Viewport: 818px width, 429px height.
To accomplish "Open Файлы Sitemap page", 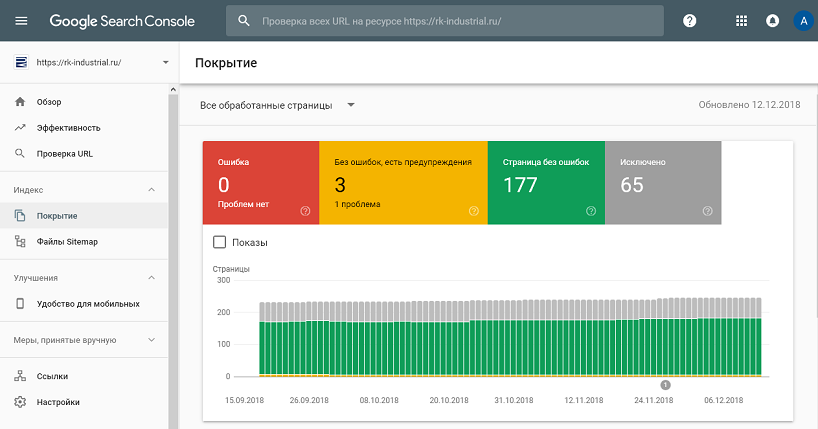I will (x=84, y=241).
